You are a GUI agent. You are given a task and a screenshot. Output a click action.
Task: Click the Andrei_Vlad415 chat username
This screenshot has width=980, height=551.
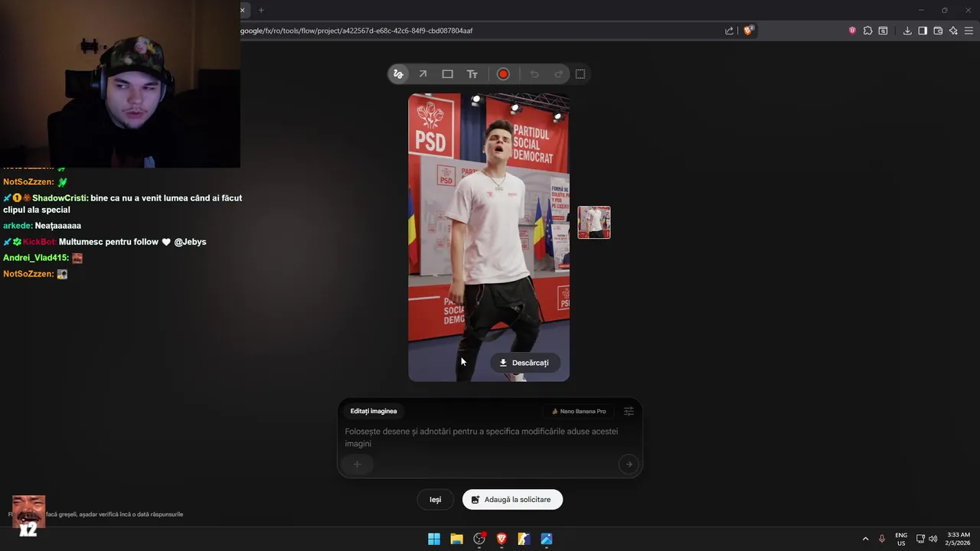point(36,258)
